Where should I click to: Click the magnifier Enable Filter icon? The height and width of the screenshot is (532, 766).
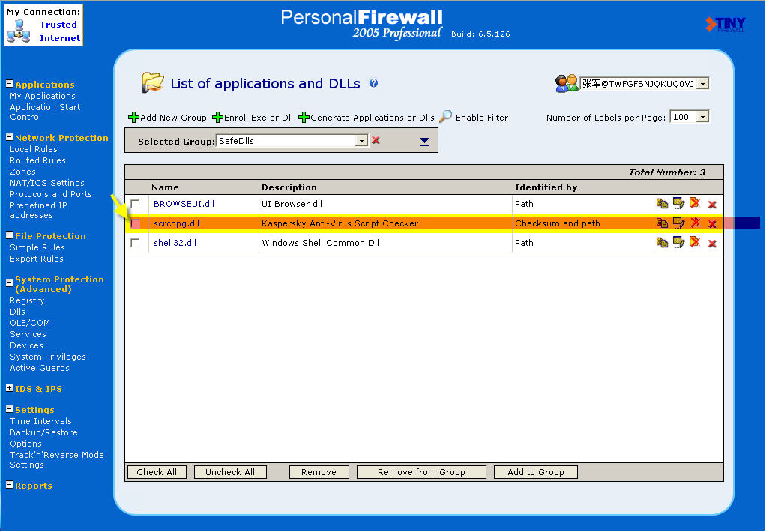click(445, 116)
